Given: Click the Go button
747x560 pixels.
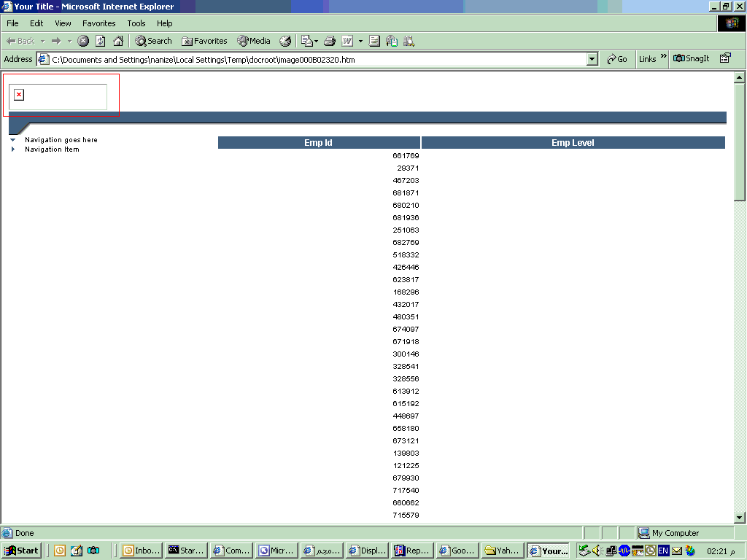Looking at the screenshot, I should tap(616, 59).
